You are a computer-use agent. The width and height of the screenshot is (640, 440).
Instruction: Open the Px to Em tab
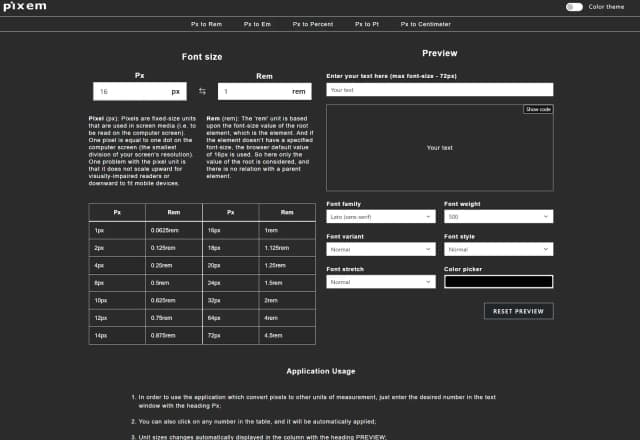click(x=257, y=24)
